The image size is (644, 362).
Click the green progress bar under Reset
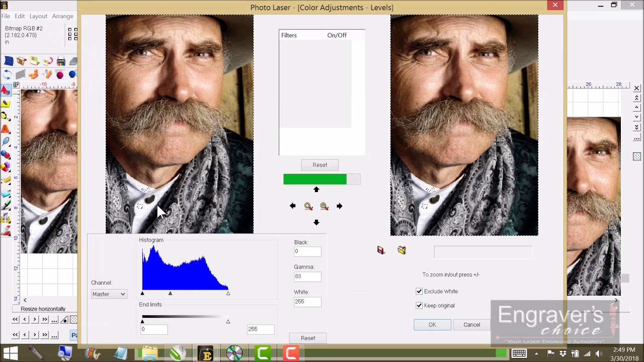coord(322,179)
